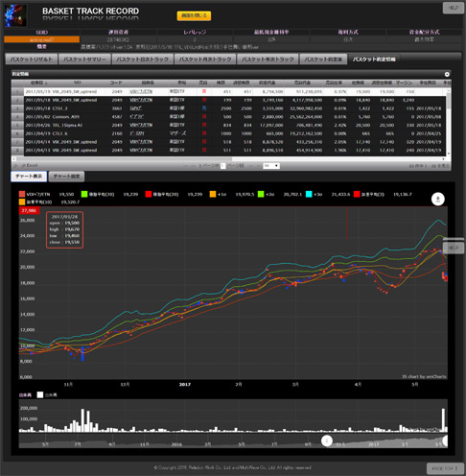Toggle the orange +1σ legend swatch
This screenshot has height=476, width=466.
tap(213, 194)
